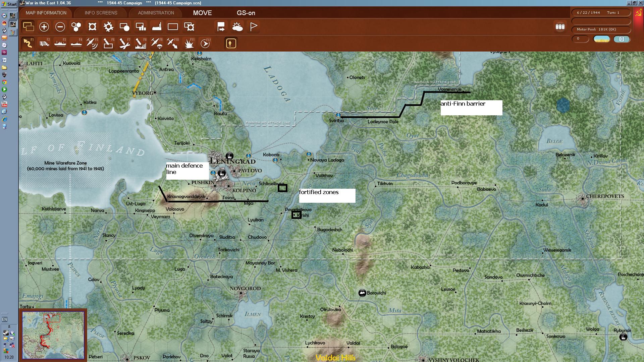Click the minimap thumbnail
644x362 pixels.
click(x=53, y=335)
